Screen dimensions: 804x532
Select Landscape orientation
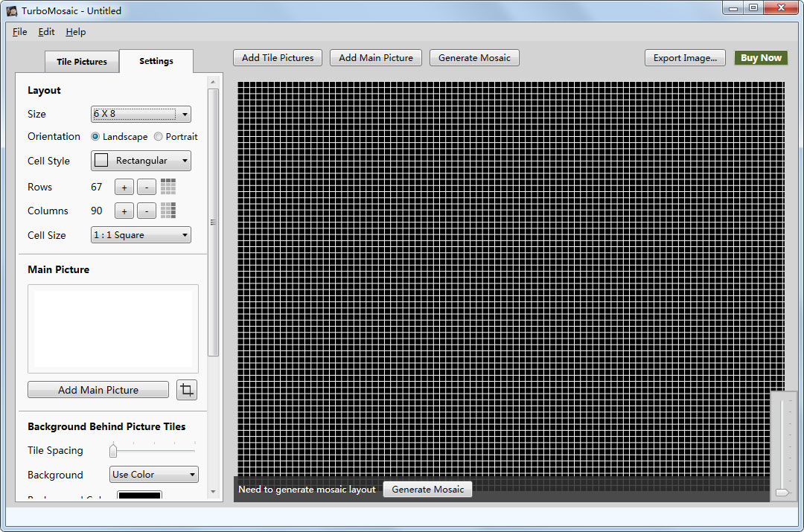[96, 137]
